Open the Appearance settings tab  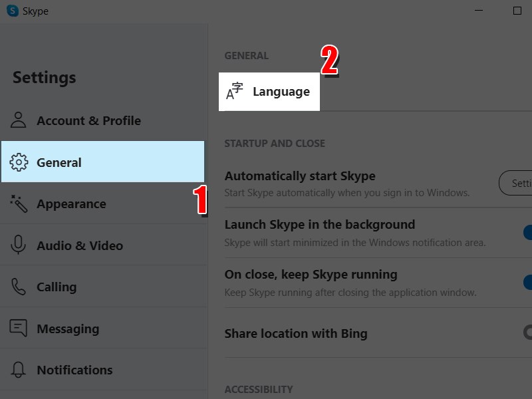[71, 204]
